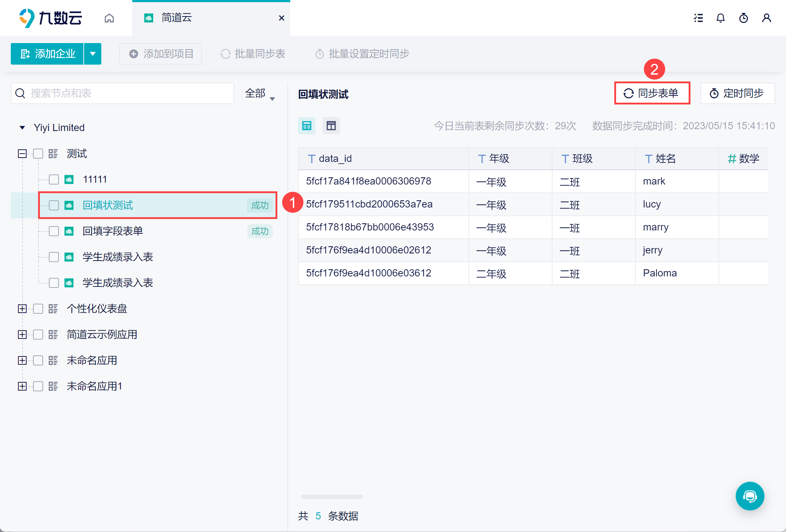
Task: Open the 添加企业 dropdown arrow
Action: pos(93,54)
